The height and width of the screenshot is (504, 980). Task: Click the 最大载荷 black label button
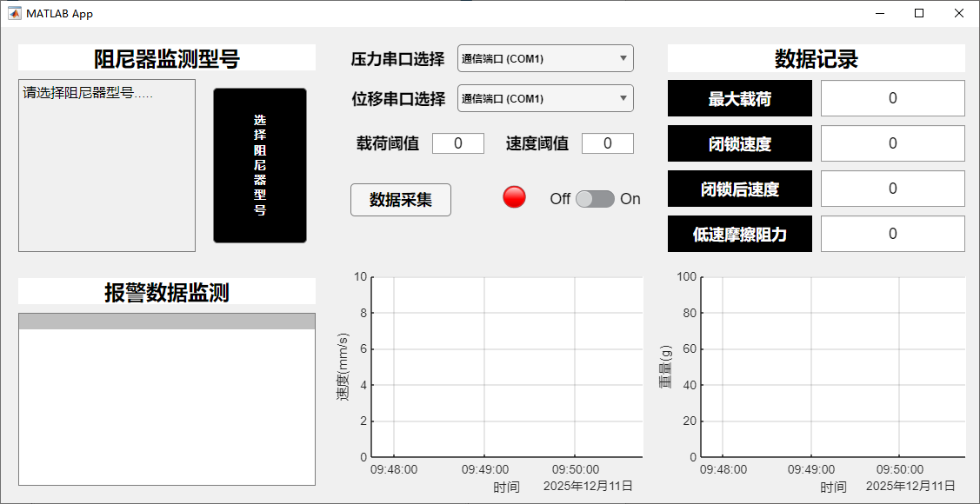click(739, 98)
